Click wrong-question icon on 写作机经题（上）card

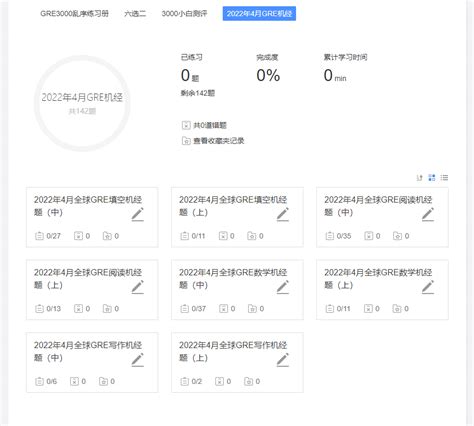click(x=219, y=381)
